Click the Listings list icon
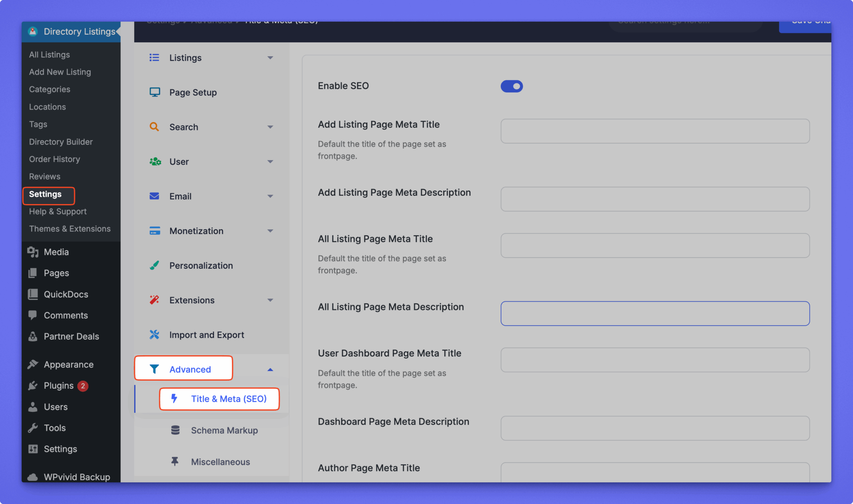The width and height of the screenshot is (853, 504). (x=154, y=57)
